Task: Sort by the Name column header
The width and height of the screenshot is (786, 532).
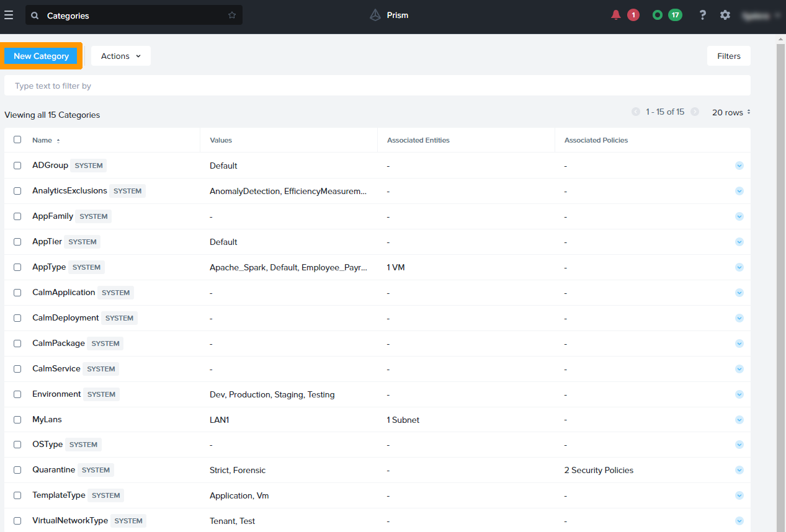Action: [42, 140]
